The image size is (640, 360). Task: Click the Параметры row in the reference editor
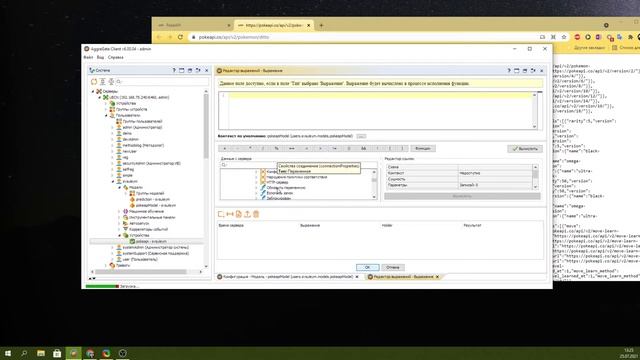tap(458, 185)
